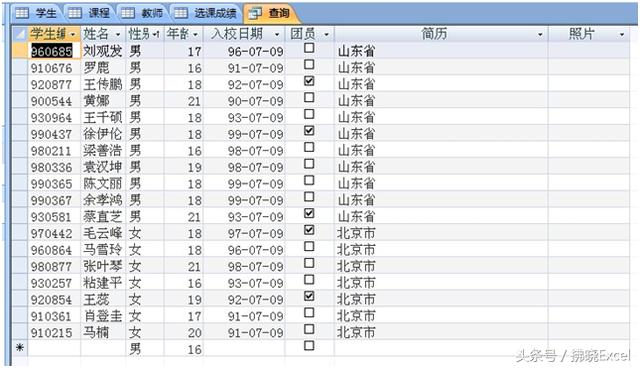
Task: Select the row selector for 刘观发
Action: pos(20,51)
